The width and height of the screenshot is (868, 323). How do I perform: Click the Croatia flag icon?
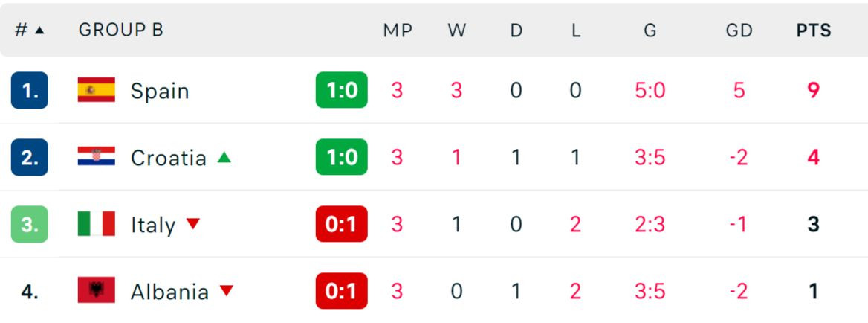(x=97, y=157)
